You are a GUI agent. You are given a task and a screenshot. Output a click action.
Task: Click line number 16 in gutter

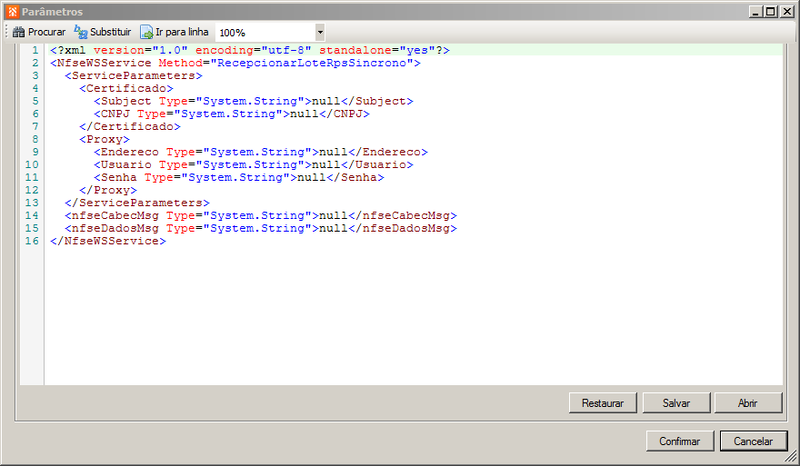(32, 241)
